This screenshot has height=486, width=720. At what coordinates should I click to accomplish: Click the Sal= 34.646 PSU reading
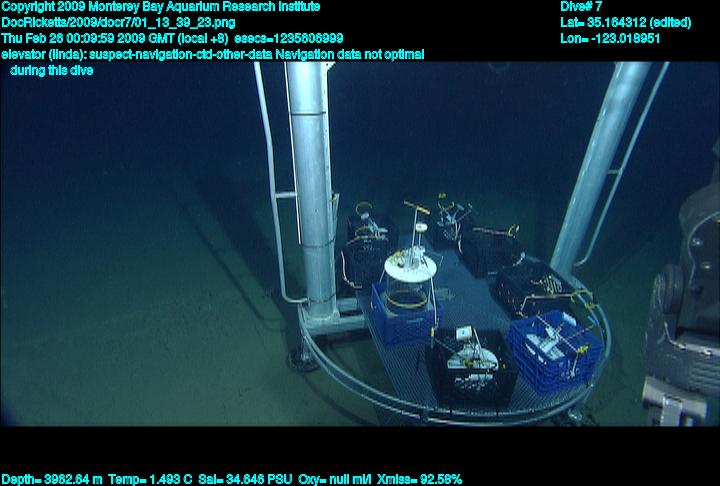(x=245, y=479)
